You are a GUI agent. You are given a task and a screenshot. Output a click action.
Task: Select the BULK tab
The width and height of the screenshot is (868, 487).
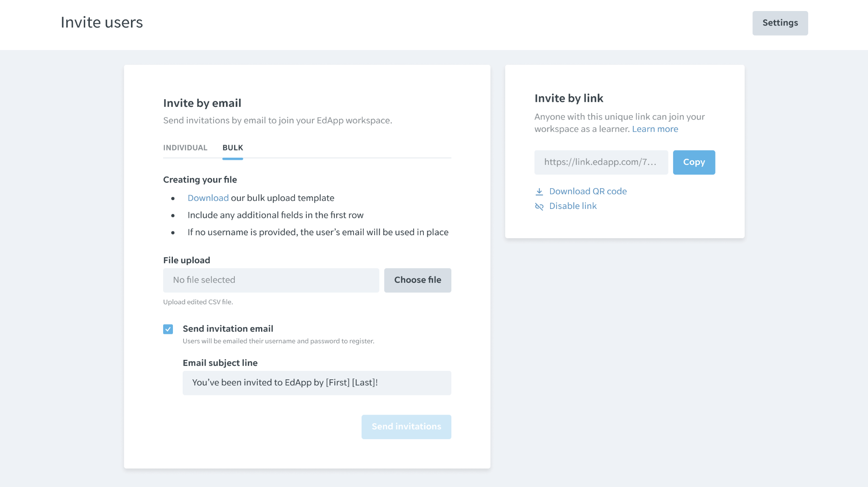(233, 147)
